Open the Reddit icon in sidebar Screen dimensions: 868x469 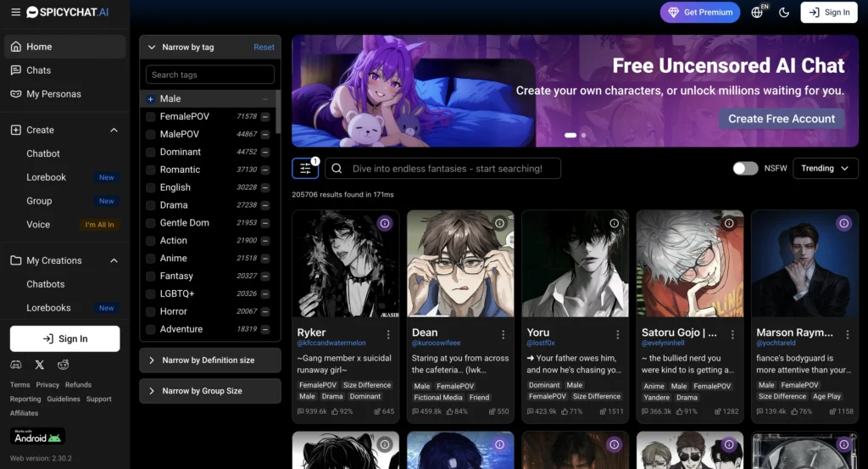[x=63, y=365]
